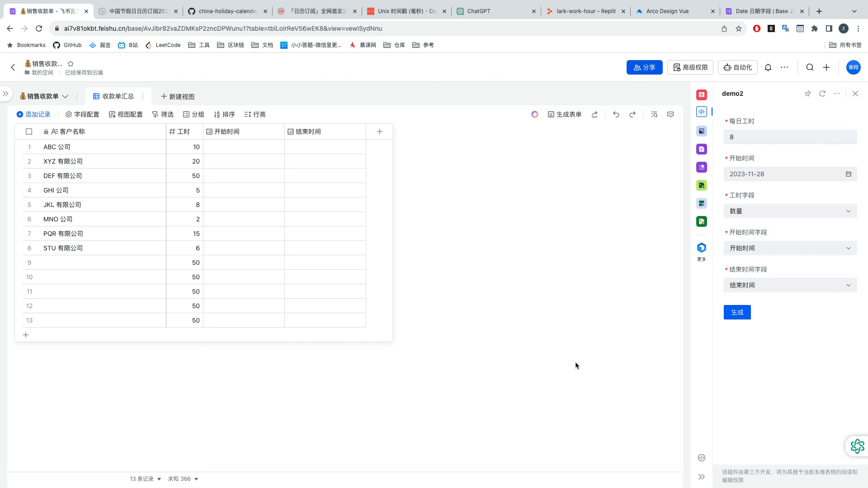Click the 分享 share button

tap(644, 67)
